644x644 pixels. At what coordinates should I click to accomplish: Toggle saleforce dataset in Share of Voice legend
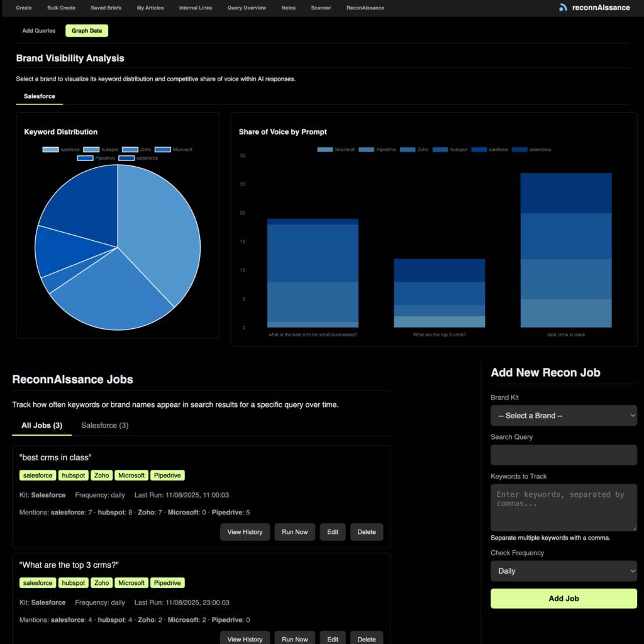pyautogui.click(x=489, y=150)
